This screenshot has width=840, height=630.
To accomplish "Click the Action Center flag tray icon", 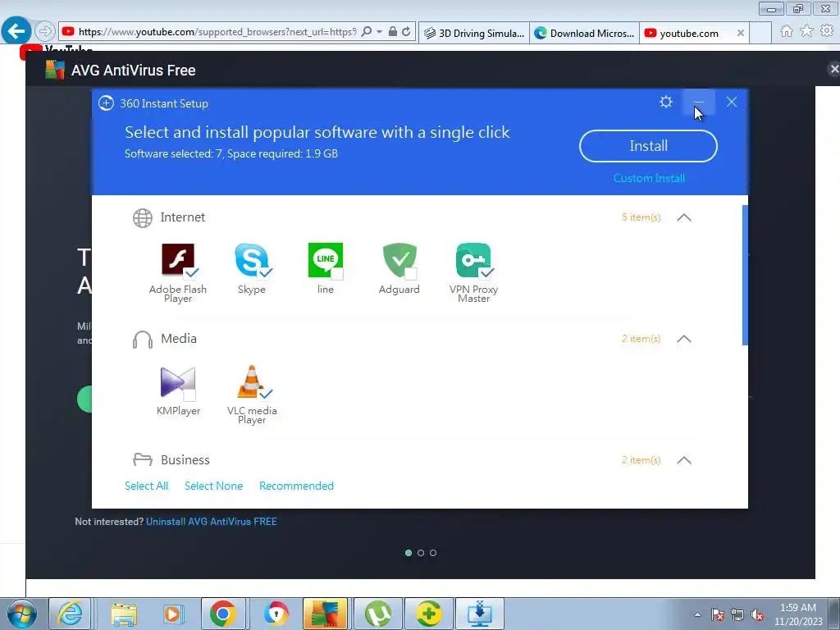I will 718,615.
